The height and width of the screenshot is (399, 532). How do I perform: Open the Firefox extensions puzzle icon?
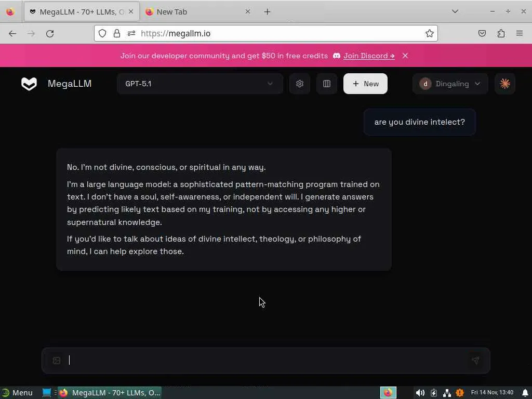click(x=501, y=33)
